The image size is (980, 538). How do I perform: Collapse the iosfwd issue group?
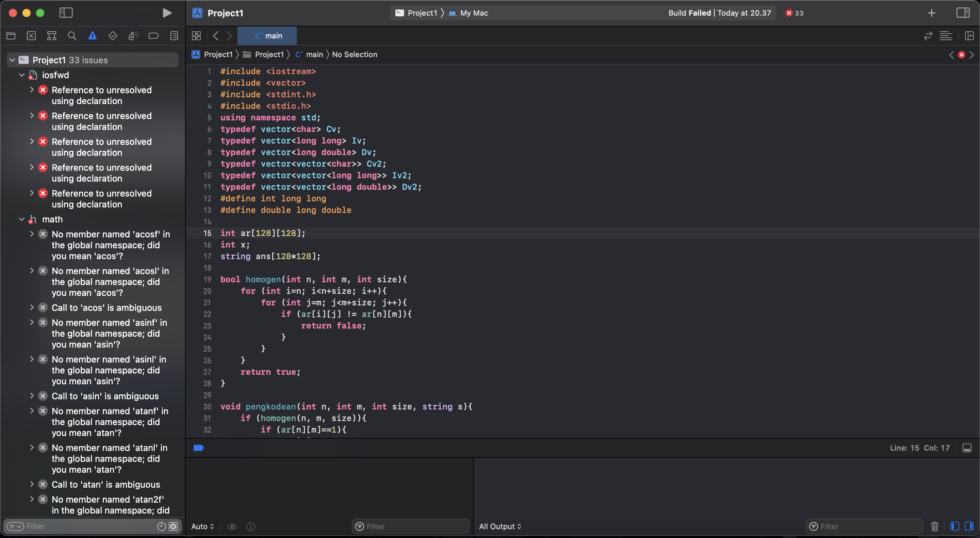(22, 75)
